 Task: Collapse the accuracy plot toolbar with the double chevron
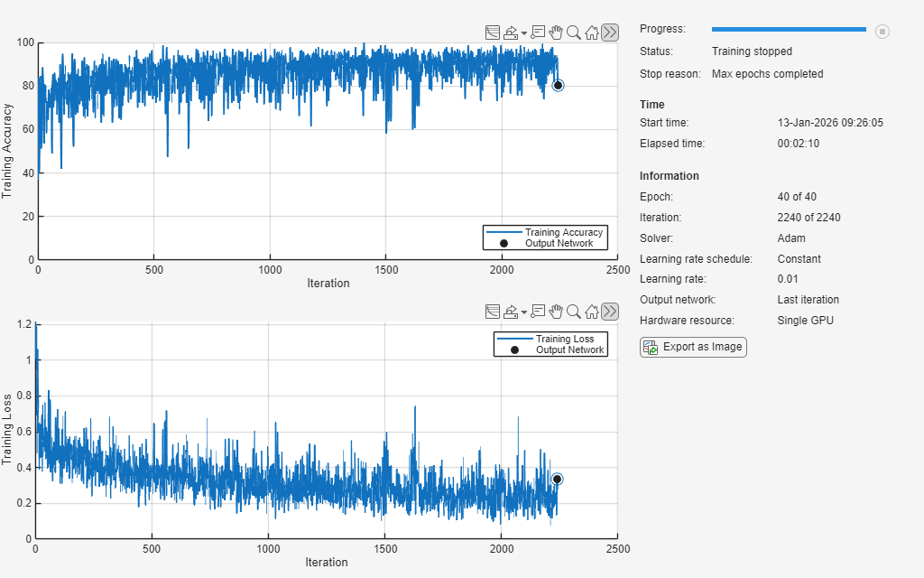610,33
